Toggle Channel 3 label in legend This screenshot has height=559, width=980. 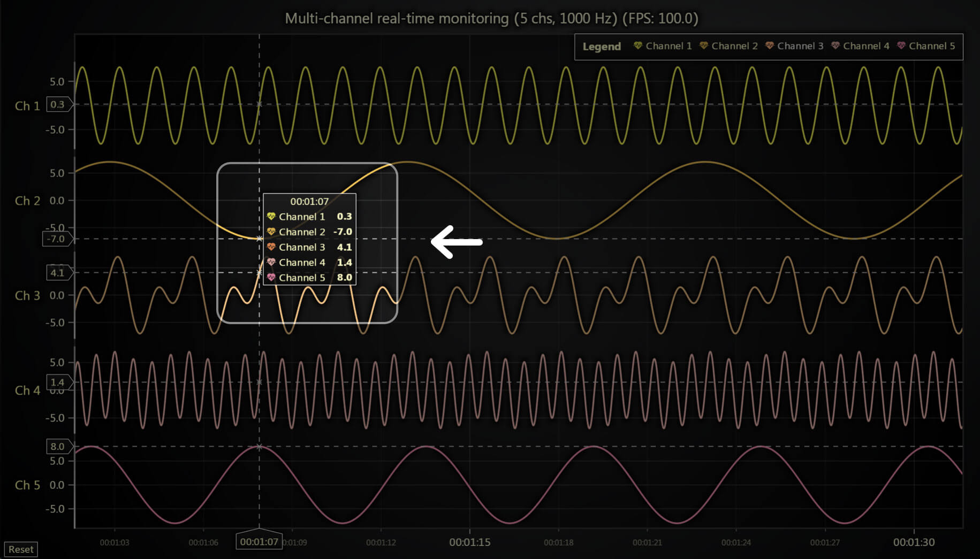[x=800, y=46]
